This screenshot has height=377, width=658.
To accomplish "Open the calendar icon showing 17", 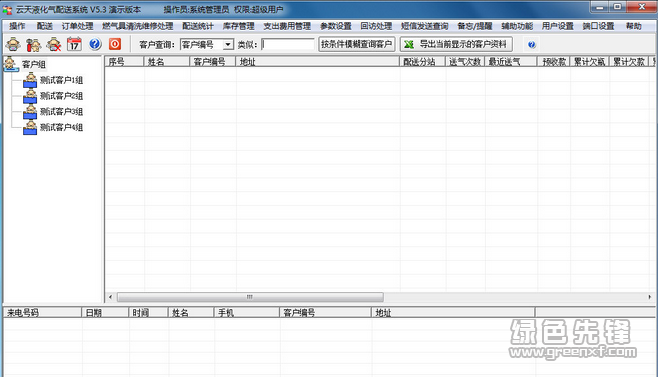I will pyautogui.click(x=74, y=44).
